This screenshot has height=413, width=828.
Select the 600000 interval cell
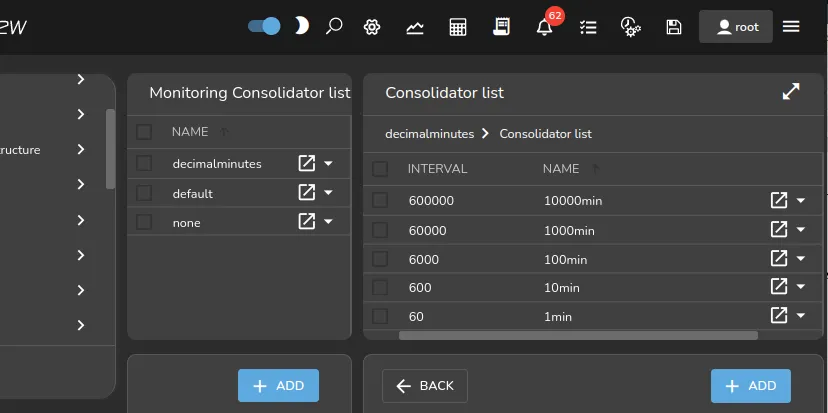point(431,201)
